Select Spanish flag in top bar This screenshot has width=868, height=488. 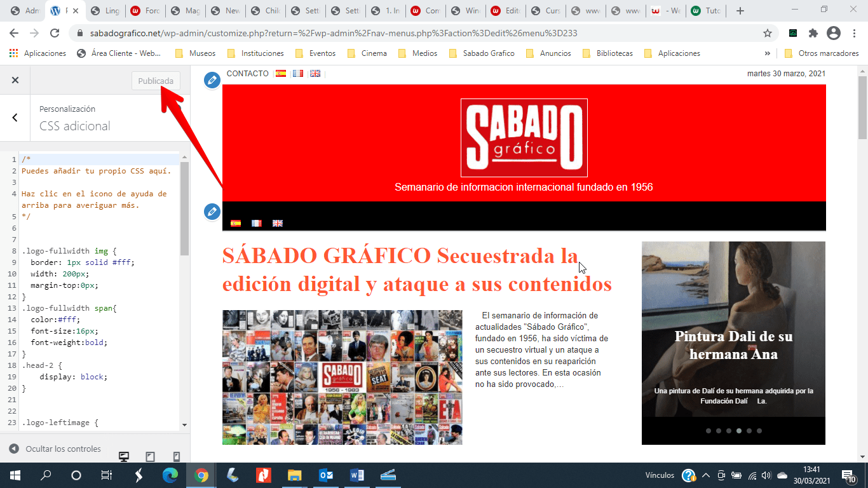(x=280, y=74)
